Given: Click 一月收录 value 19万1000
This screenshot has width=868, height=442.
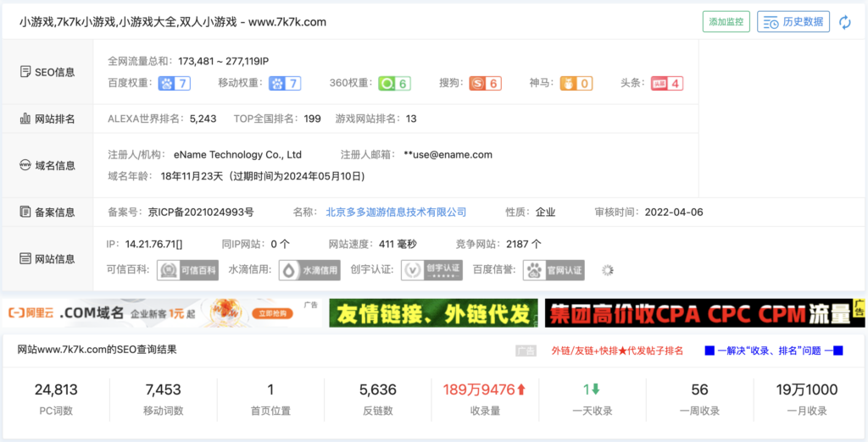Looking at the screenshot, I should tap(807, 390).
